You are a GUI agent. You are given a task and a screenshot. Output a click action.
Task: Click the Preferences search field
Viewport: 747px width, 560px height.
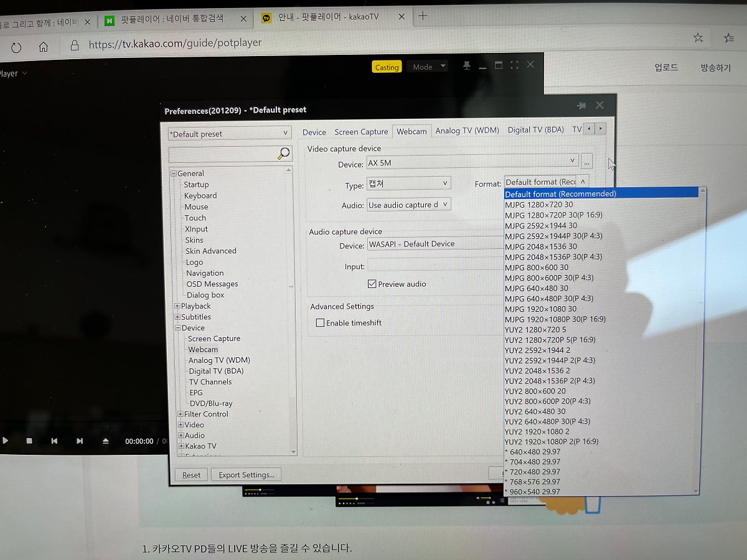point(223,153)
